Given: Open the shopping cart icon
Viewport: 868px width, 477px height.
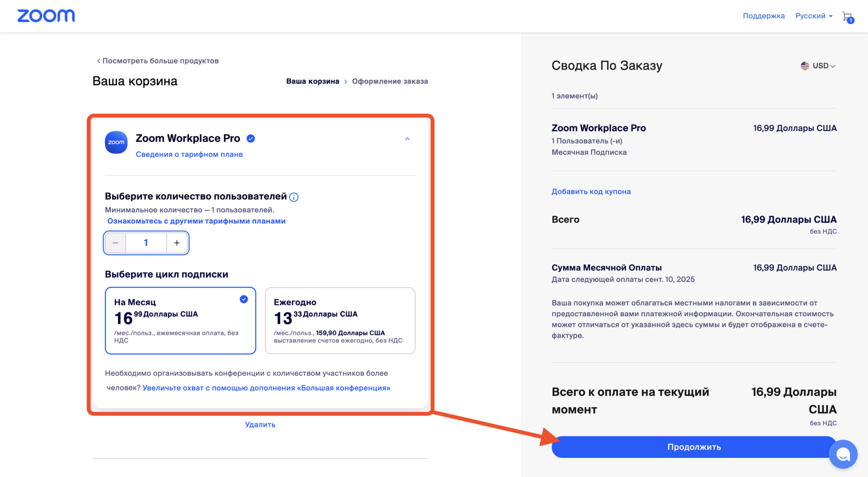Looking at the screenshot, I should (x=847, y=17).
